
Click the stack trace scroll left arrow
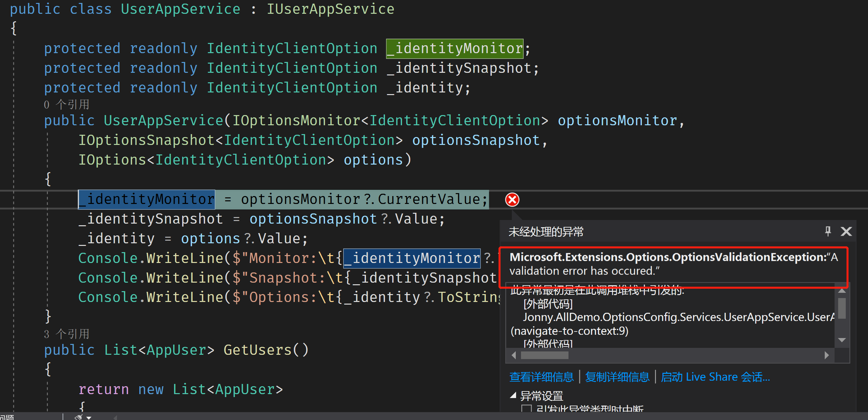513,355
